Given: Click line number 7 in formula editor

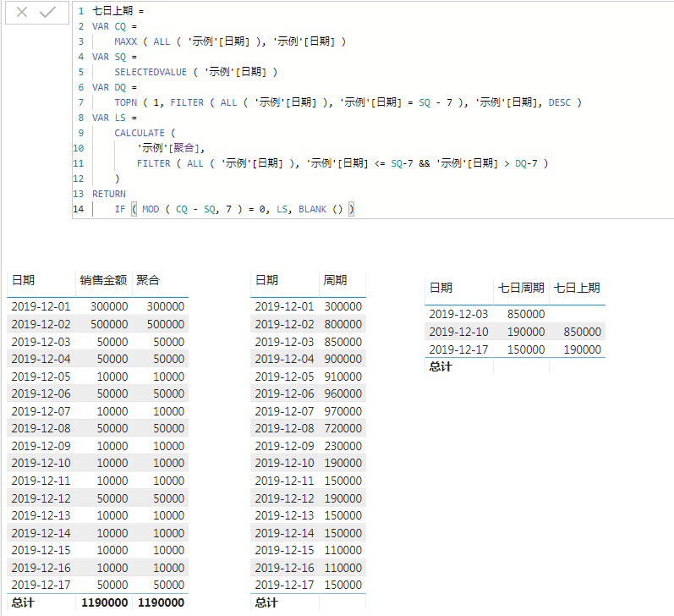Looking at the screenshot, I should (81, 102).
